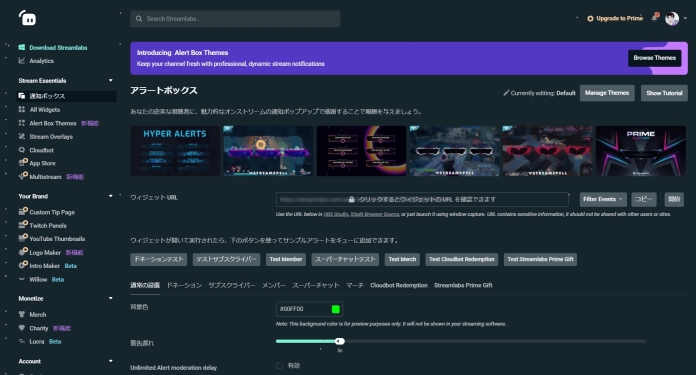The width and height of the screenshot is (696, 375).
Task: Click the user avatar in header
Action: click(x=672, y=19)
